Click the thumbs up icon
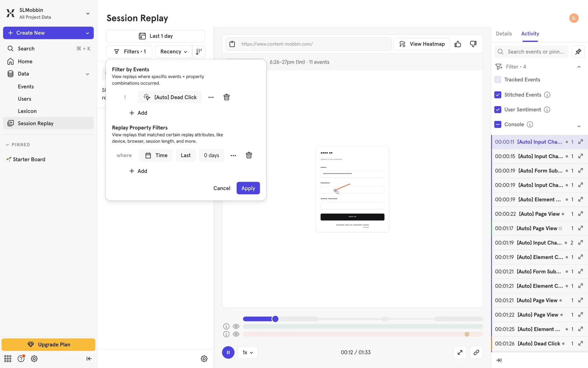The image size is (588, 368). (458, 44)
